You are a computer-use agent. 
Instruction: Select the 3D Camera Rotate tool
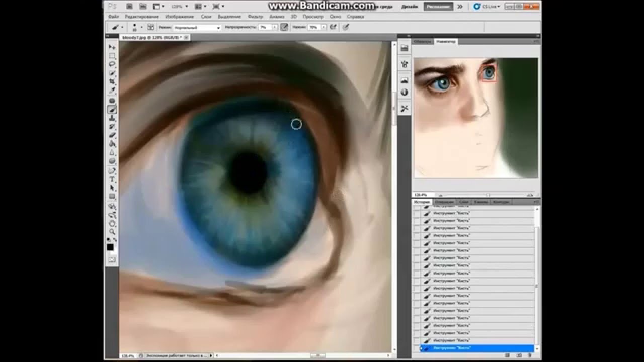[112, 215]
